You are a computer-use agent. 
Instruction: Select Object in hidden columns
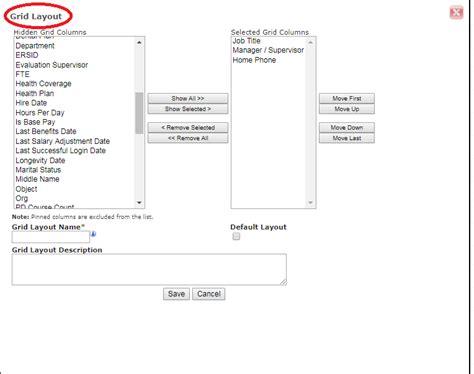(26, 189)
